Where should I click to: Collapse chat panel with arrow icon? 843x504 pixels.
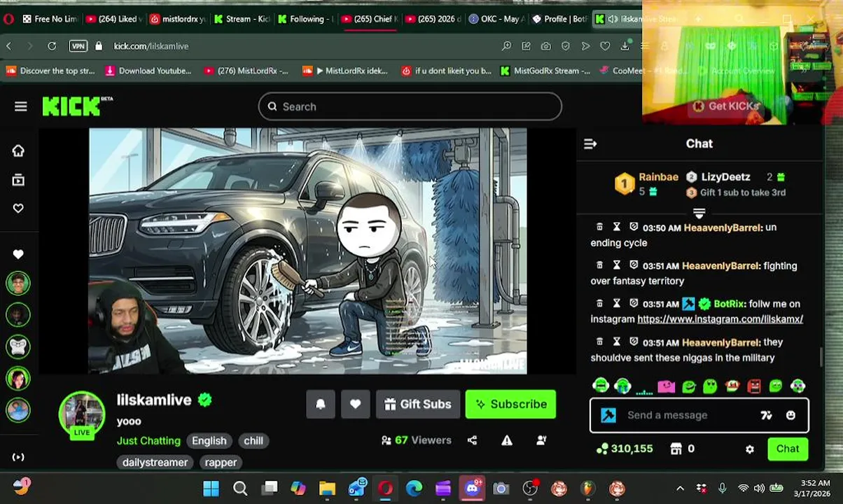(590, 143)
